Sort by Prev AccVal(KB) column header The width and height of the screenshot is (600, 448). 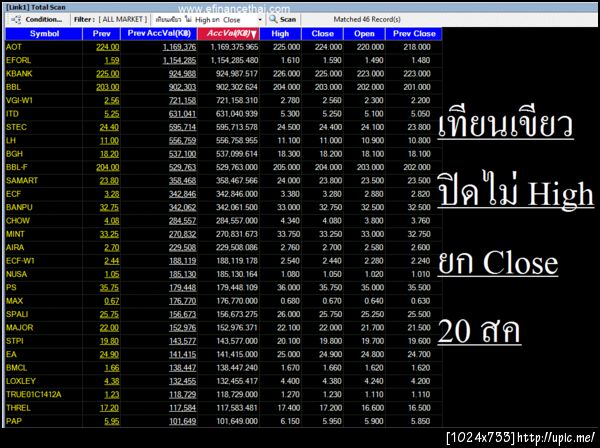(x=159, y=34)
